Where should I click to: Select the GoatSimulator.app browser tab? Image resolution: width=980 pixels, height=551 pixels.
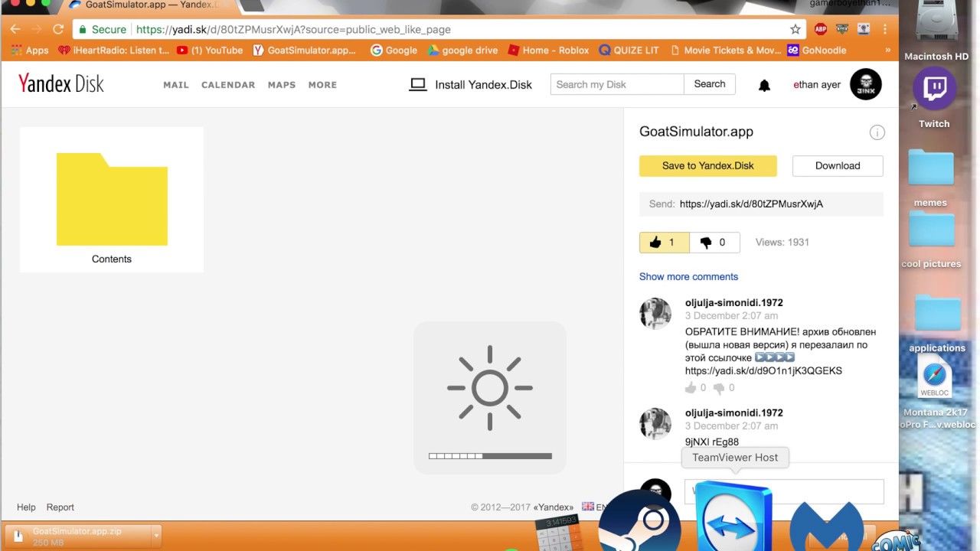[153, 5]
